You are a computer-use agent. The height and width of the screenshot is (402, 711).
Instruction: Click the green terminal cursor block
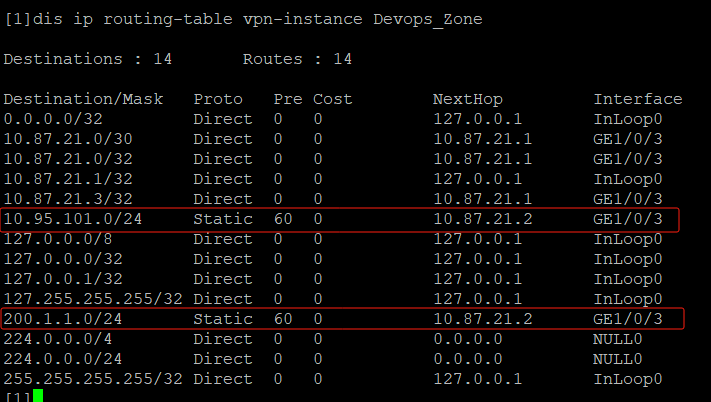tap(38, 397)
